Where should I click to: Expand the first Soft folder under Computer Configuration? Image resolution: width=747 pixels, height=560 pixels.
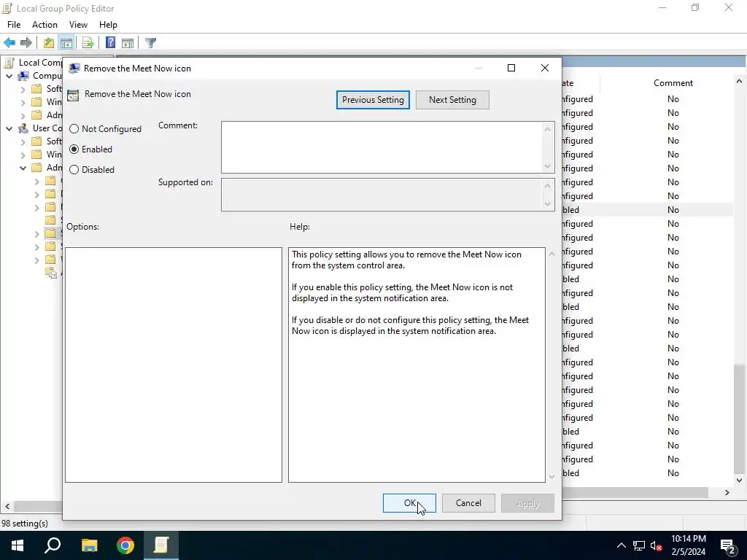pyautogui.click(x=23, y=89)
